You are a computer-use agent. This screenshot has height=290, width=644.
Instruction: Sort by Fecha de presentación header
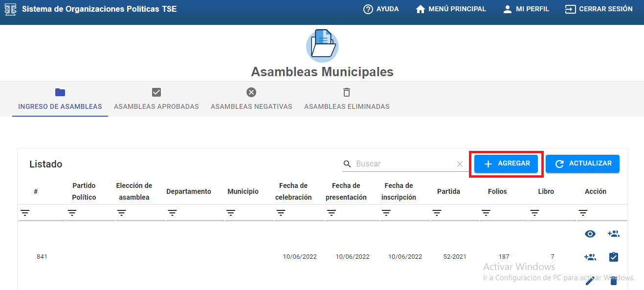tap(346, 191)
